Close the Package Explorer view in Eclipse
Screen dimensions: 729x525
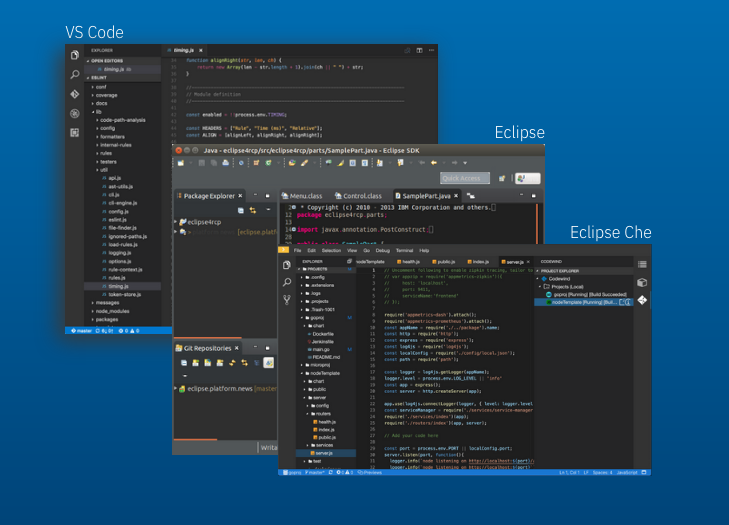coord(240,196)
